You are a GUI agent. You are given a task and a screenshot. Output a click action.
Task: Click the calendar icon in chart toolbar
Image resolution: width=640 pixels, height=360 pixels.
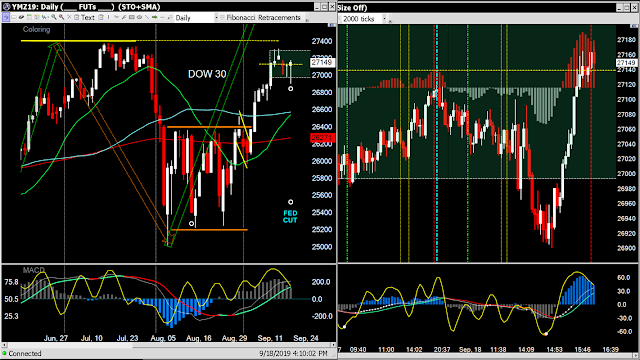[29, 17]
